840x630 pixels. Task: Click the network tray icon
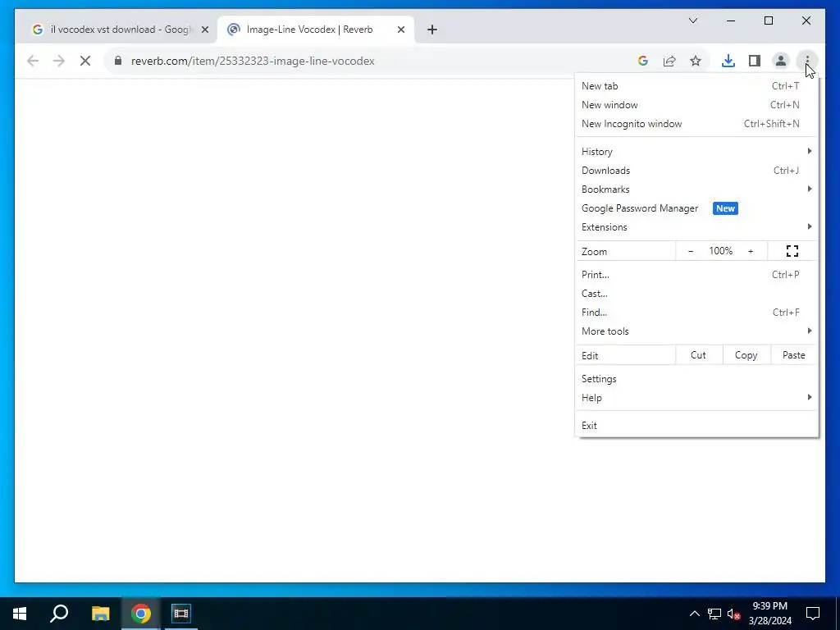714,614
